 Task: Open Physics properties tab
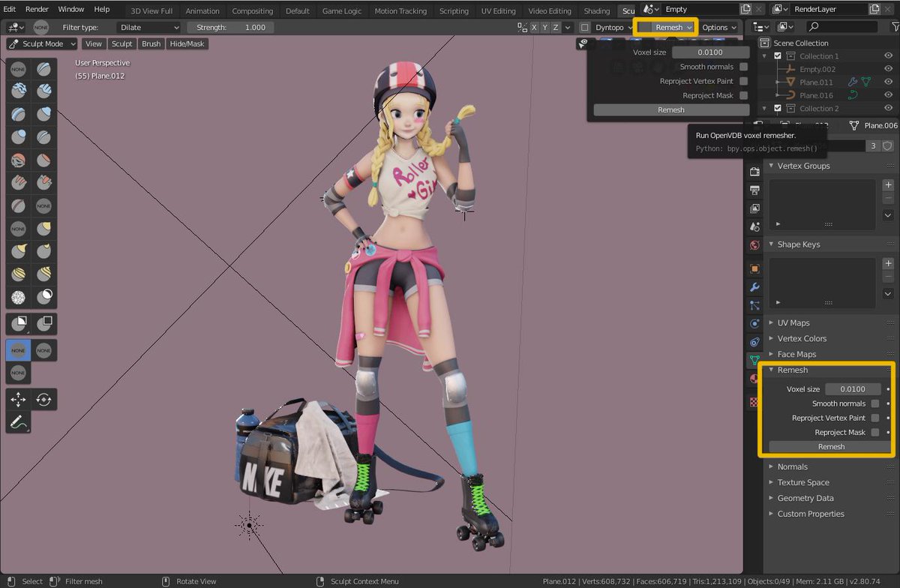click(754, 324)
